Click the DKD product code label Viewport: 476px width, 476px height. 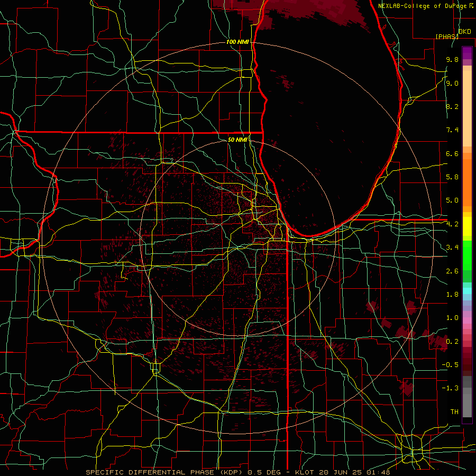(x=464, y=32)
